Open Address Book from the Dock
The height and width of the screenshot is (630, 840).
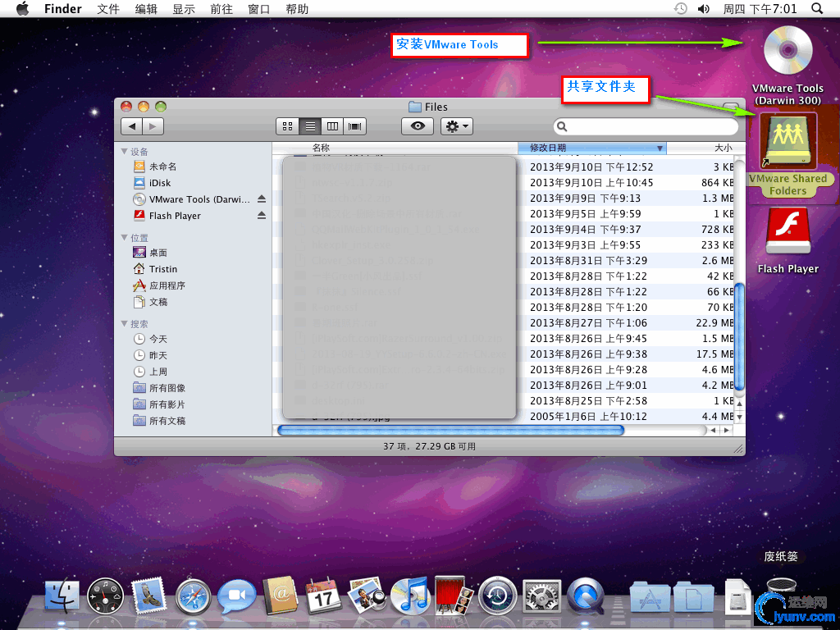coord(281,596)
